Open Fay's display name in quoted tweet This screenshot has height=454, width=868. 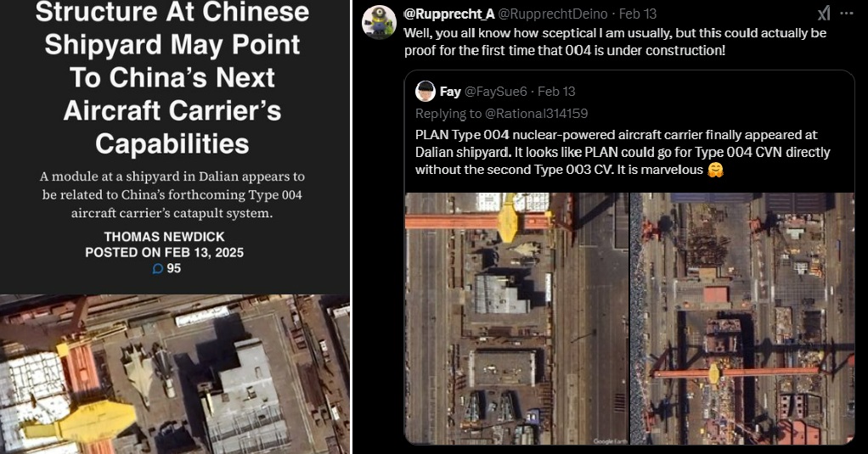tap(450, 92)
